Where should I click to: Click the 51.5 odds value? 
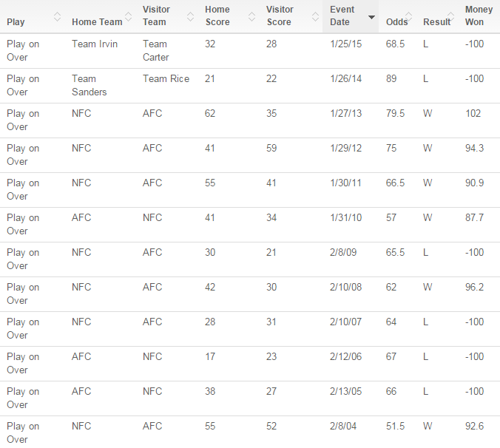click(x=395, y=426)
